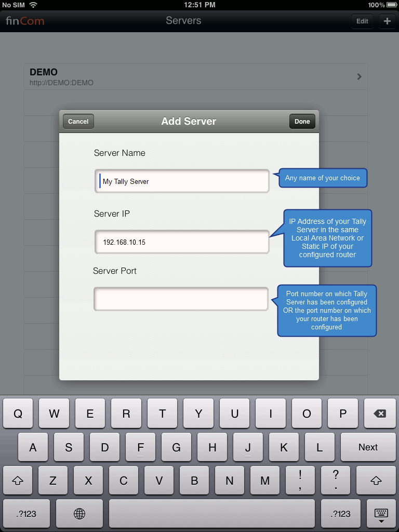Image resolution: width=399 pixels, height=532 pixels.
Task: Tap the Z key
Action: coord(53,481)
